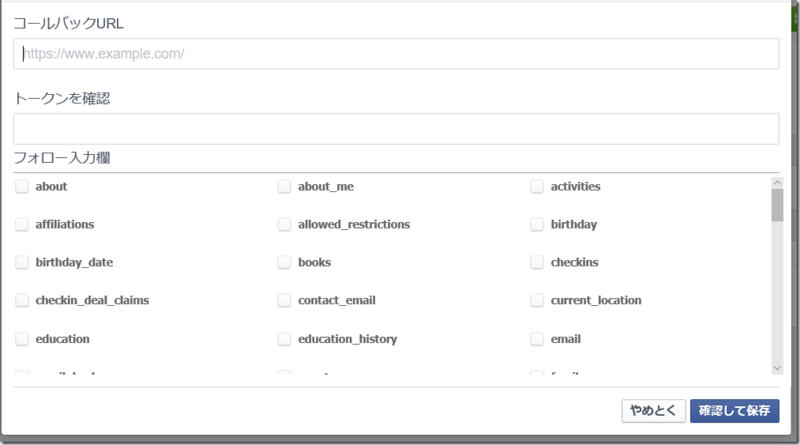Toggle the allowed_restrictions checkbox
The width and height of the screenshot is (800, 445).
(x=284, y=224)
